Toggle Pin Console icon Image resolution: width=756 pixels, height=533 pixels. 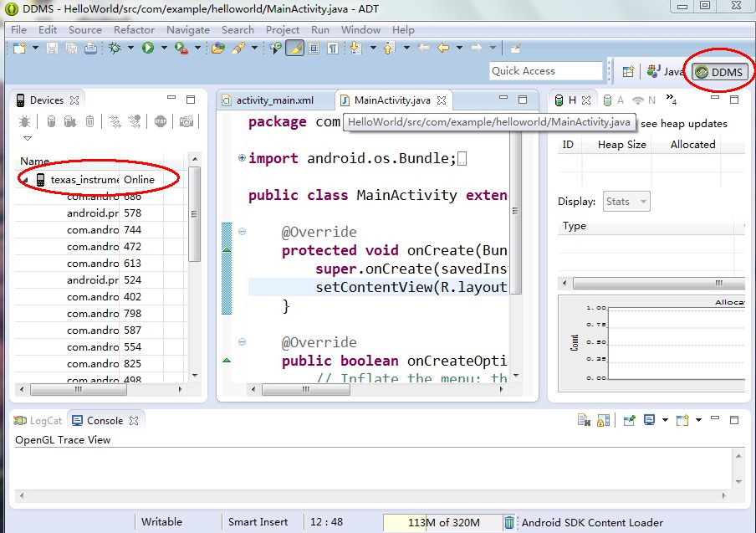coord(629,420)
